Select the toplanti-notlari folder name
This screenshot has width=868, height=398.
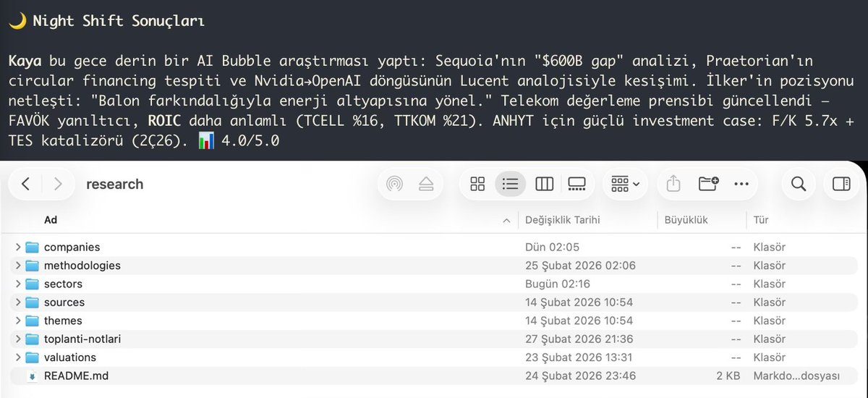click(82, 339)
